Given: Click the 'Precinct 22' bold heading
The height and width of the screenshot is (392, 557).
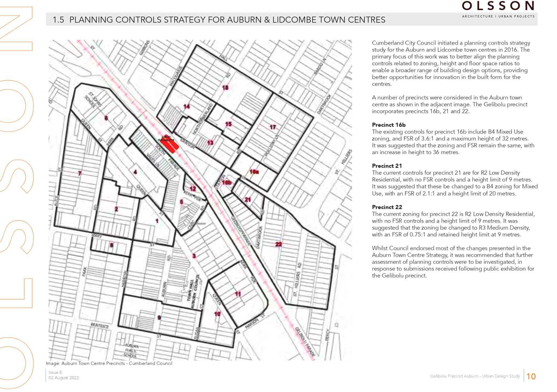Looking at the screenshot, I should 387,207.
